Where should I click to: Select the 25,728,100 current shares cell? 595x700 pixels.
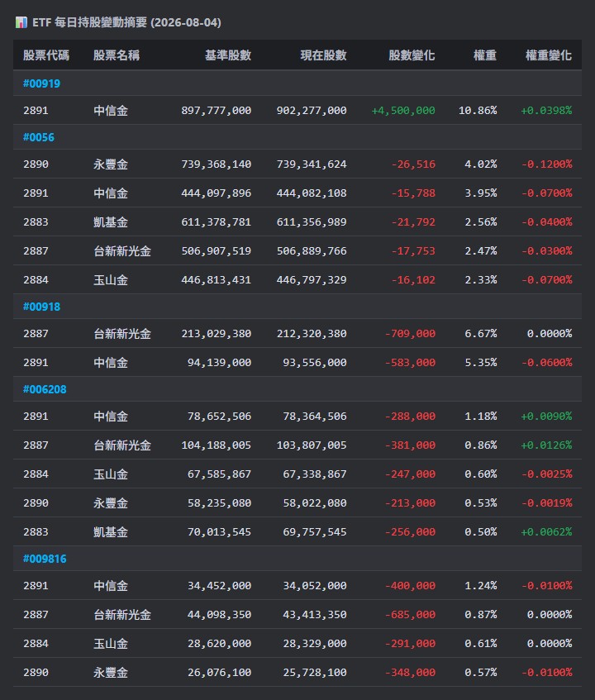point(315,673)
